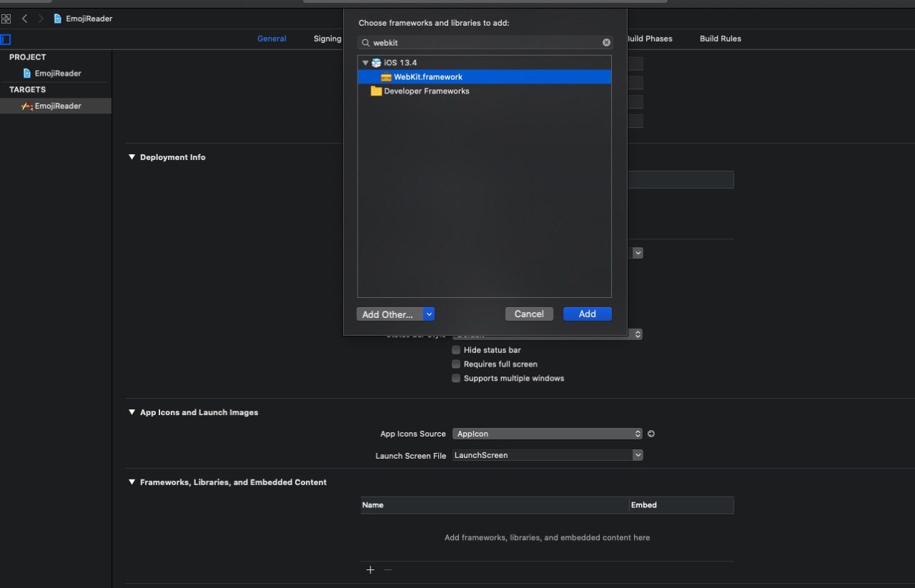Collapse the Deployment Info section

(132, 157)
